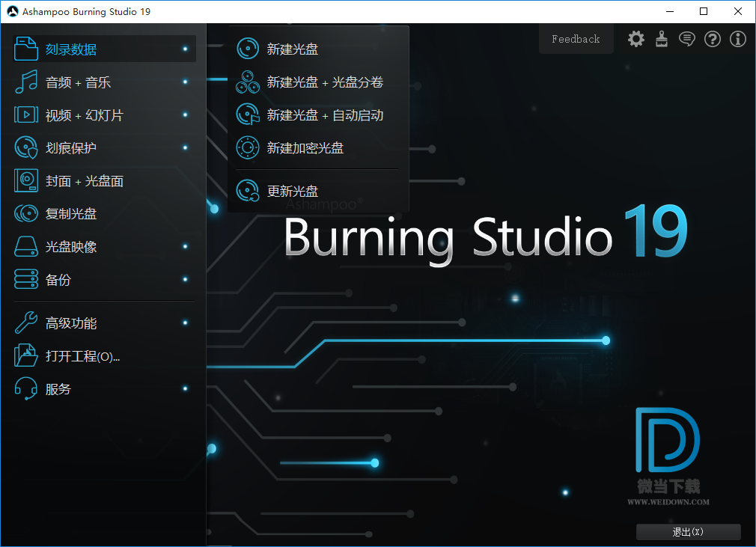Choose 更新光盘 from the submenu
Screen dimensions: 756x547
point(293,192)
